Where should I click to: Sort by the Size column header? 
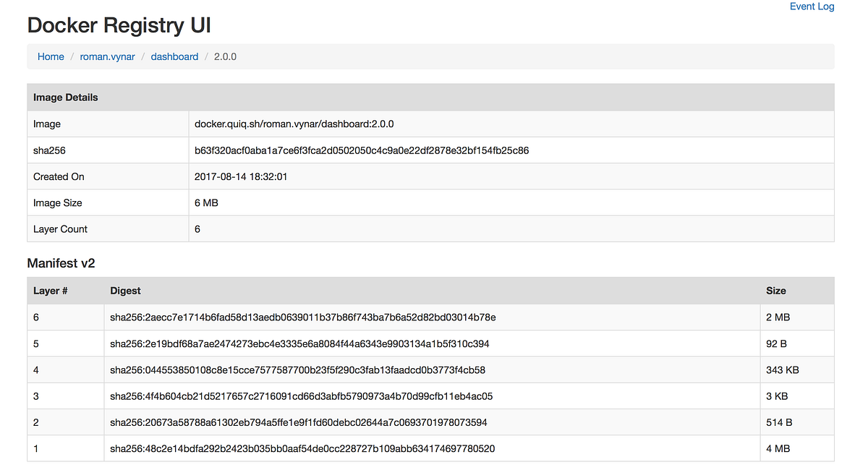click(776, 290)
